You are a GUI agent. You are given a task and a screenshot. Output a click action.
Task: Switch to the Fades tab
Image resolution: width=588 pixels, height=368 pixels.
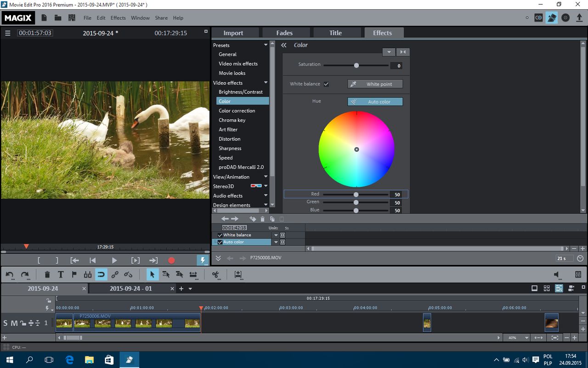click(284, 33)
